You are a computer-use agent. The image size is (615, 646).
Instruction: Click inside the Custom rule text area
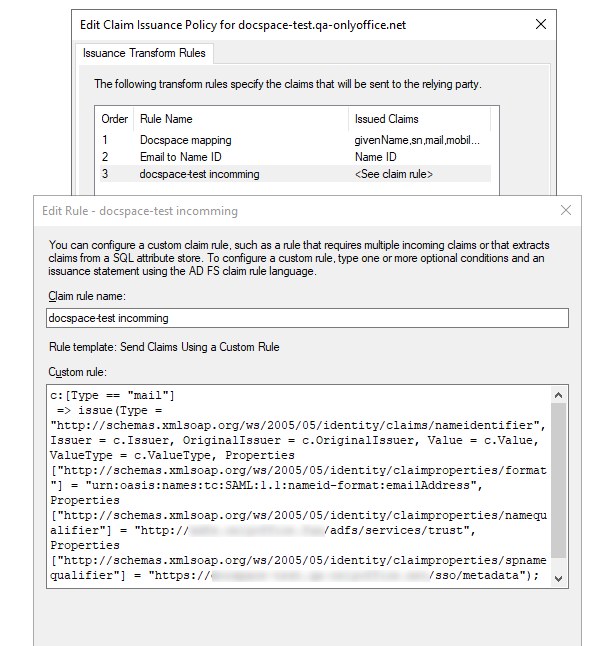pos(299,486)
